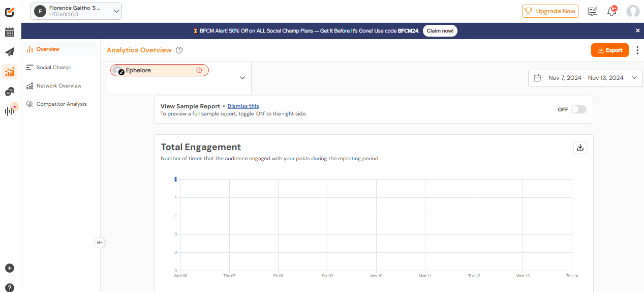
Task: Click the Upgrade Now button
Action: 550,11
